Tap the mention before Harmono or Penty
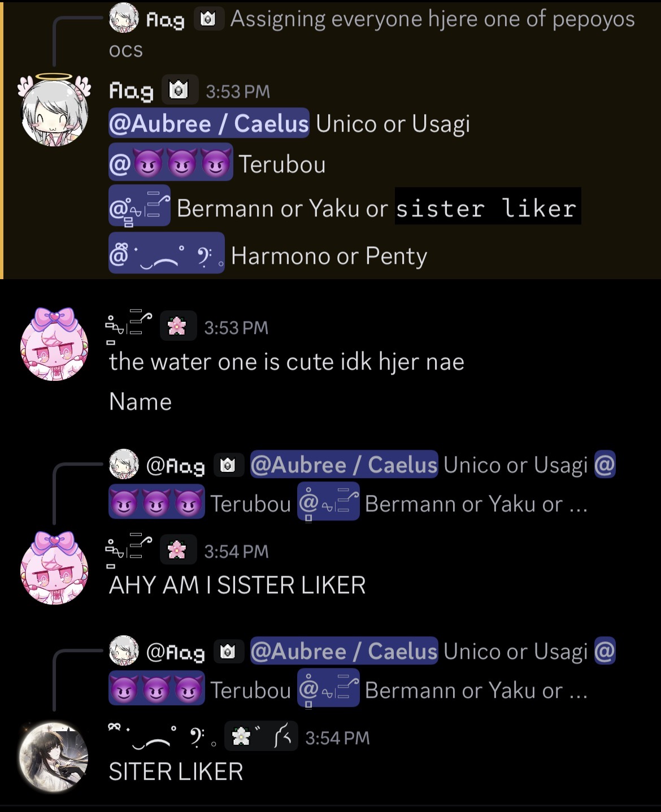 pos(167,253)
